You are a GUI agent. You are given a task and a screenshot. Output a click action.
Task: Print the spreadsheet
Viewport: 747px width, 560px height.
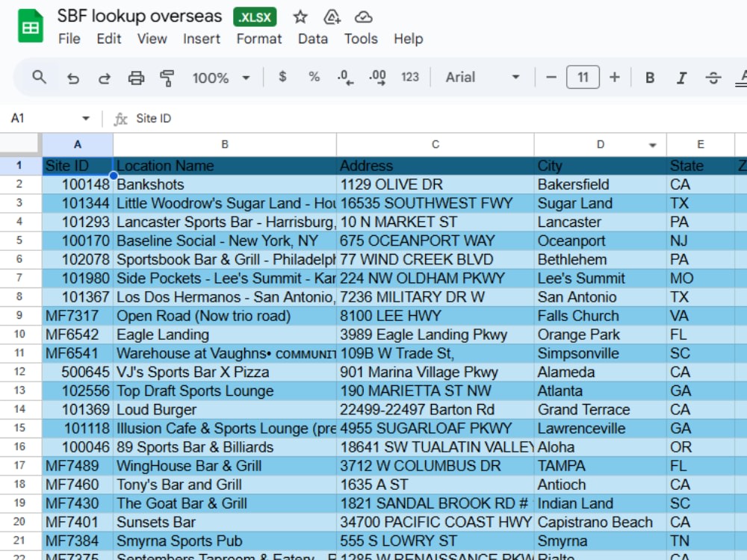click(136, 78)
